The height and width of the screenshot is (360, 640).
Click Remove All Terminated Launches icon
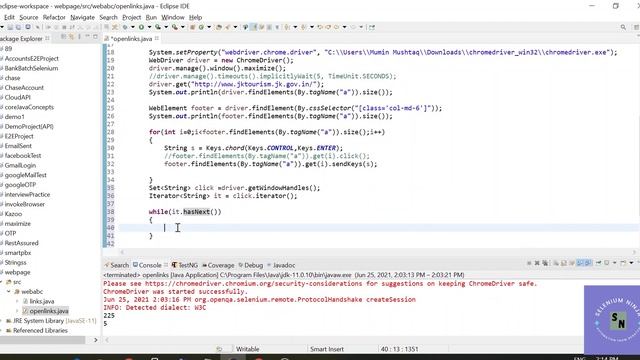pyautogui.click(x=545, y=263)
